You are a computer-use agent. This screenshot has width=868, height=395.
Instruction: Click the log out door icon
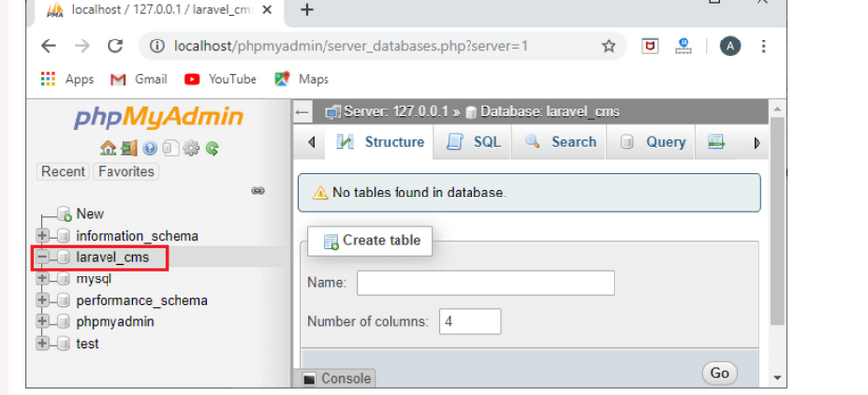(129, 148)
